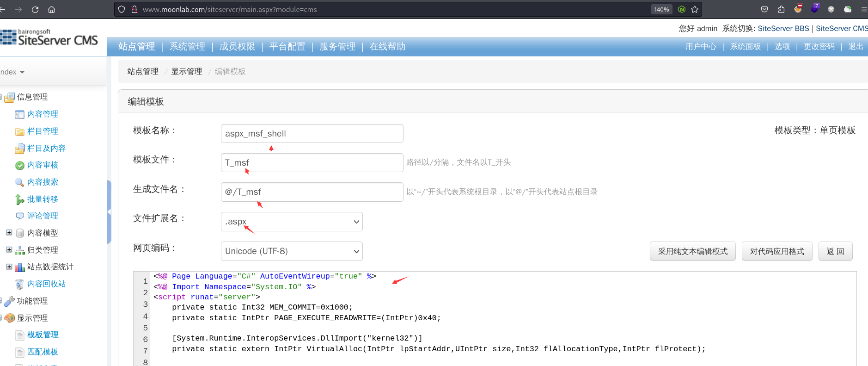Open the 文件扩展名 .aspx dropdown

click(x=292, y=222)
